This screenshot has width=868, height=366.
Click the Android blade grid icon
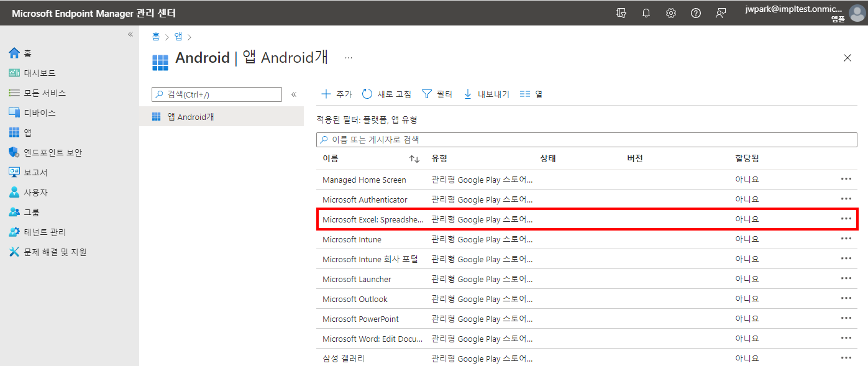point(160,62)
